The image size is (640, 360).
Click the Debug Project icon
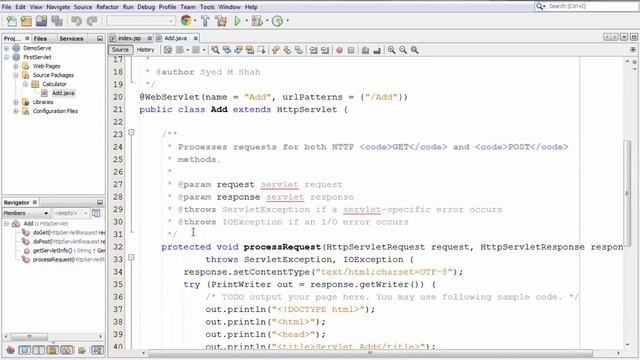(x=257, y=21)
